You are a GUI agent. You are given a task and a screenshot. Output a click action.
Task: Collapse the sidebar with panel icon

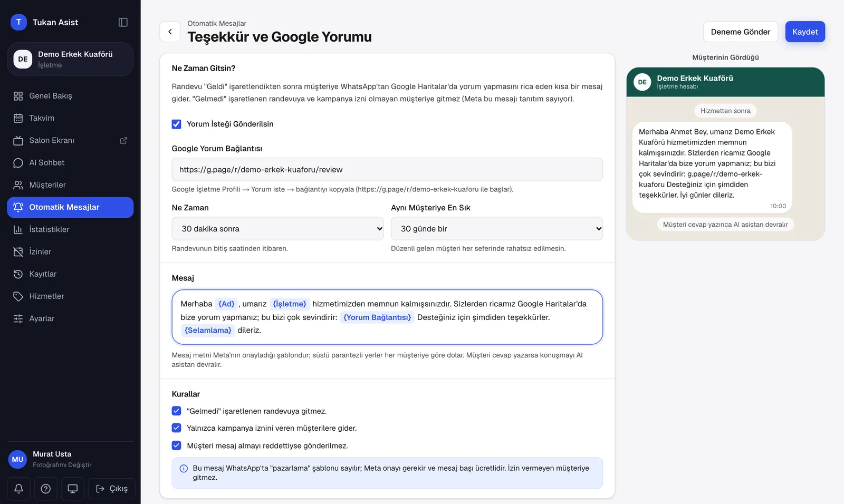123,22
